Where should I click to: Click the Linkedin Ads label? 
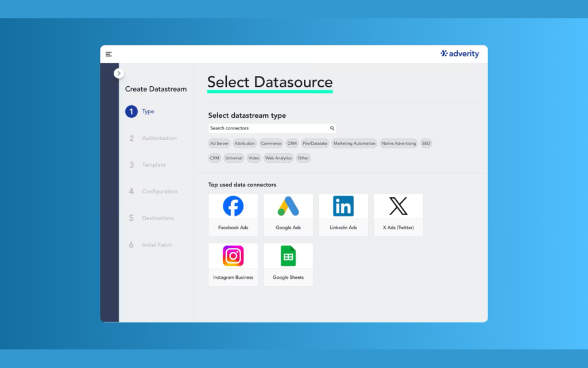pos(343,228)
